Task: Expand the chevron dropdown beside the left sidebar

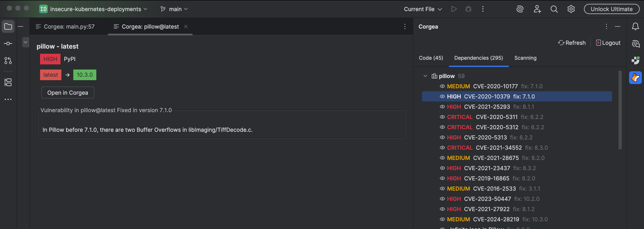Action: click(26, 42)
